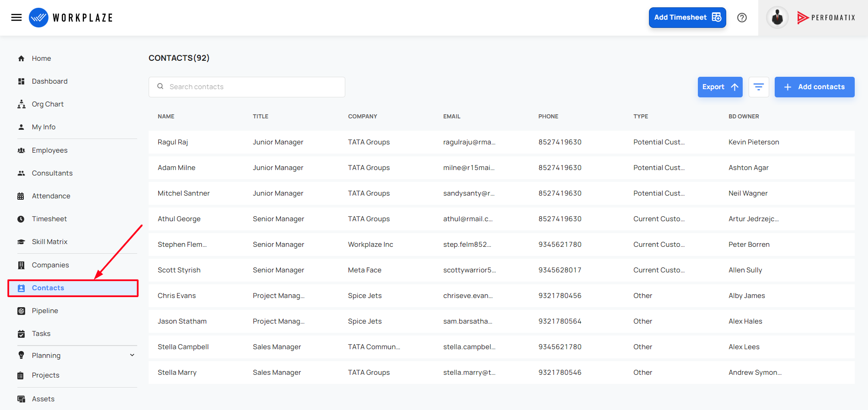The height and width of the screenshot is (410, 868).
Task: Click the Timesheet clock icon
Action: pos(21,219)
